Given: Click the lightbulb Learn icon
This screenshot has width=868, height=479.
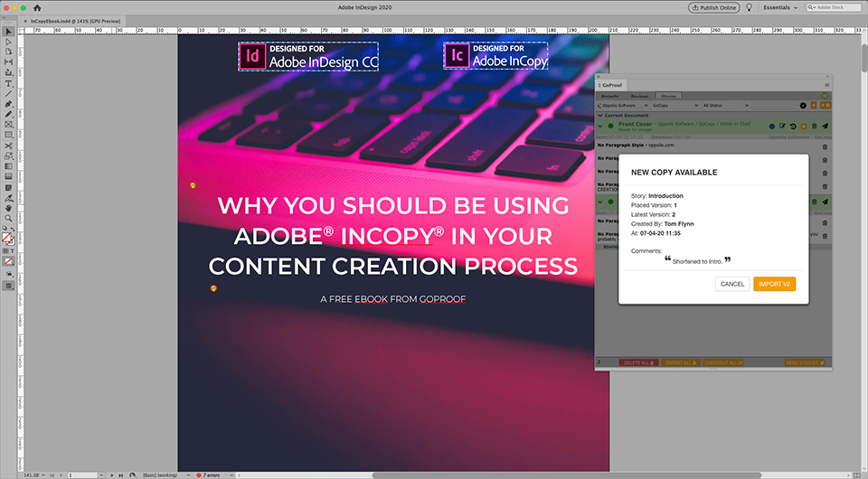Looking at the screenshot, I should click(749, 8).
